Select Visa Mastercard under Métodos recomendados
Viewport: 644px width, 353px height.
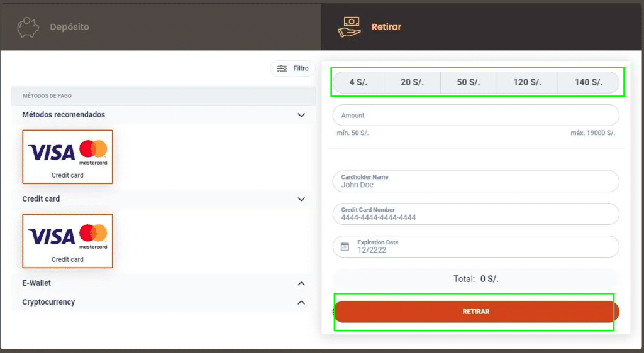67,156
